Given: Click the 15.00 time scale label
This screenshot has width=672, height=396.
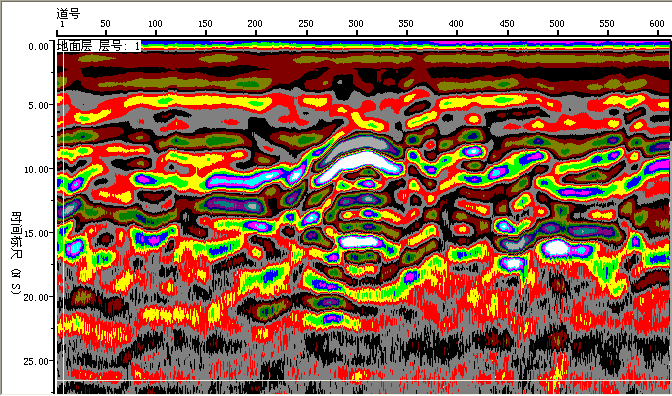Looking at the screenshot, I should (36, 233).
